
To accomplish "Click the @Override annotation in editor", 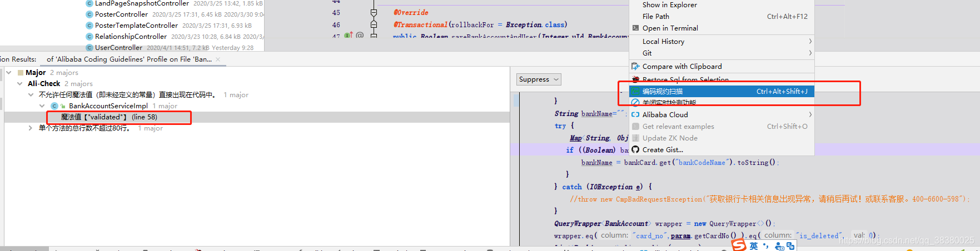I will [x=411, y=12].
